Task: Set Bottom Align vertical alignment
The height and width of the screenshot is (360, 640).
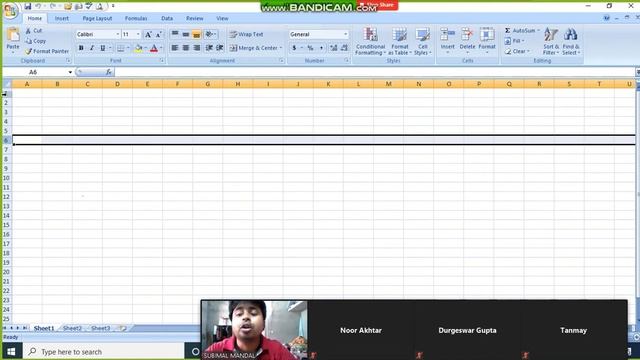Action: [196, 34]
